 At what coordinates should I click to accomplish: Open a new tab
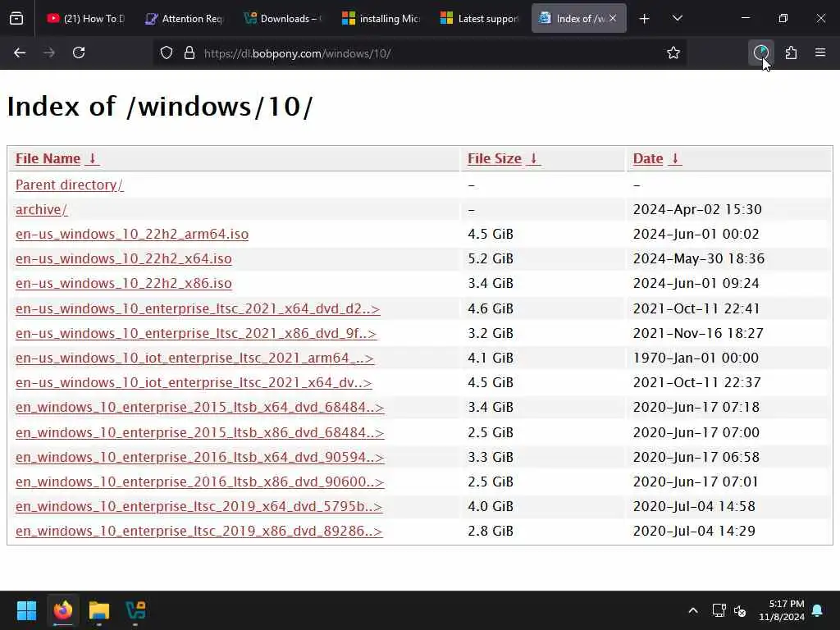(x=645, y=19)
